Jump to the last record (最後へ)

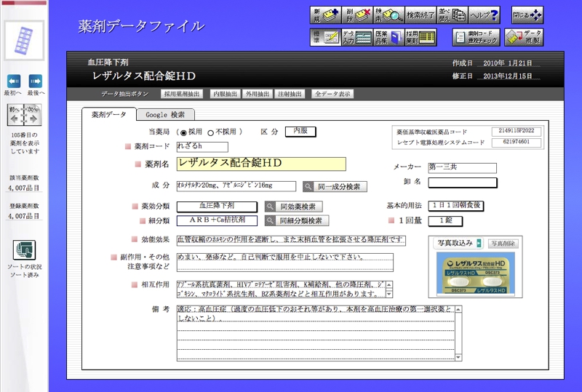pyautogui.click(x=36, y=81)
